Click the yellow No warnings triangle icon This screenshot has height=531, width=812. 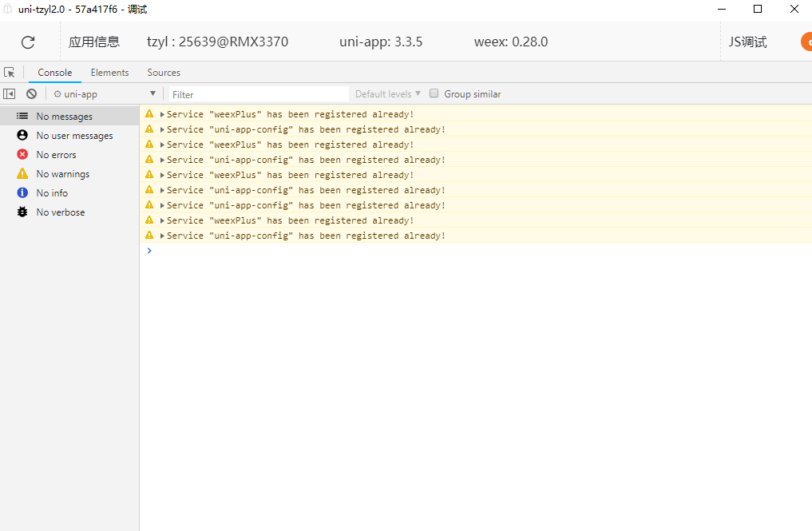click(x=22, y=173)
